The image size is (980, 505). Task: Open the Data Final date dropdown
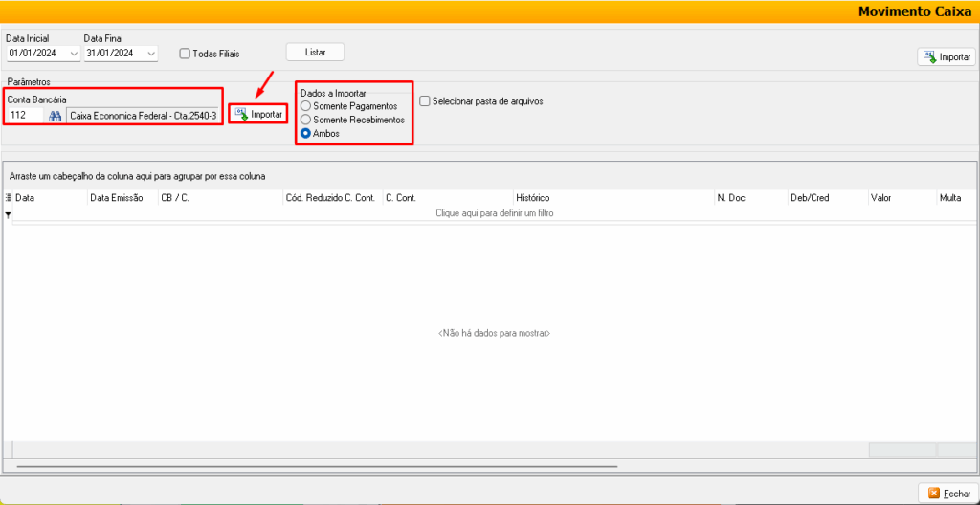151,54
